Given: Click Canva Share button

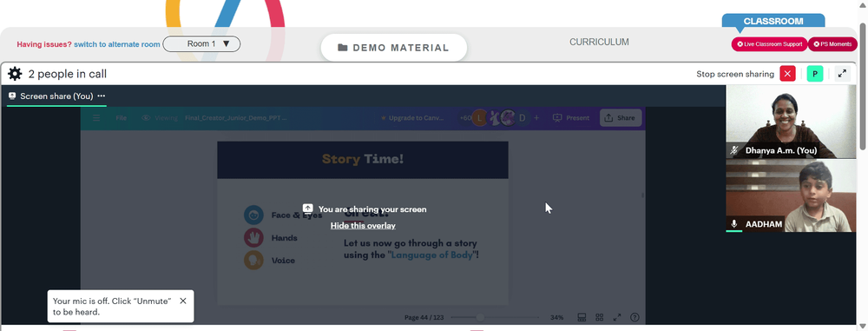Looking at the screenshot, I should [x=621, y=117].
